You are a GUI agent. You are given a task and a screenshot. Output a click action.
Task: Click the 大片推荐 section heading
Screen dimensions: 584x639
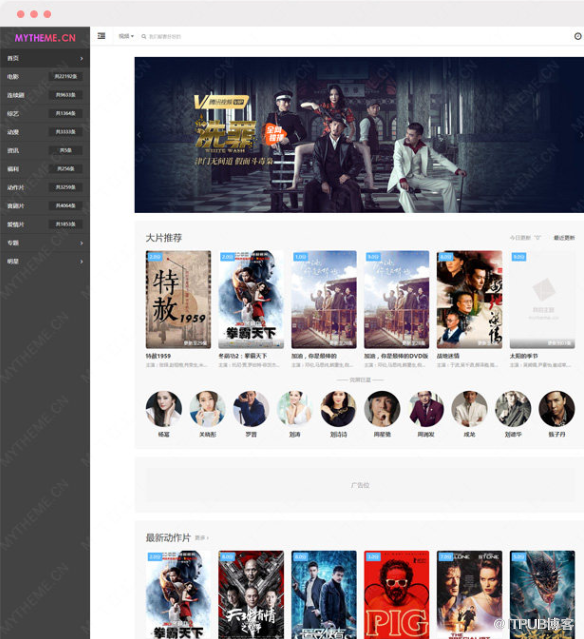click(x=164, y=238)
